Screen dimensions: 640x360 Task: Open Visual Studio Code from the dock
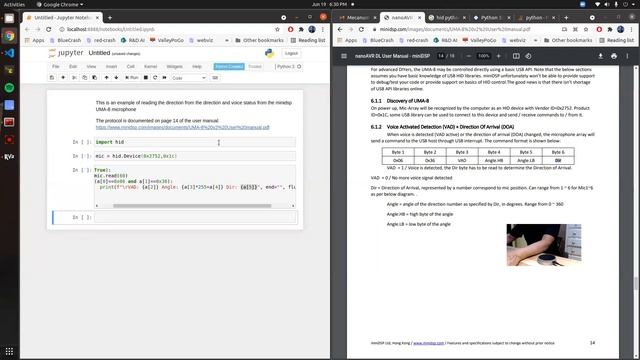tap(9, 53)
